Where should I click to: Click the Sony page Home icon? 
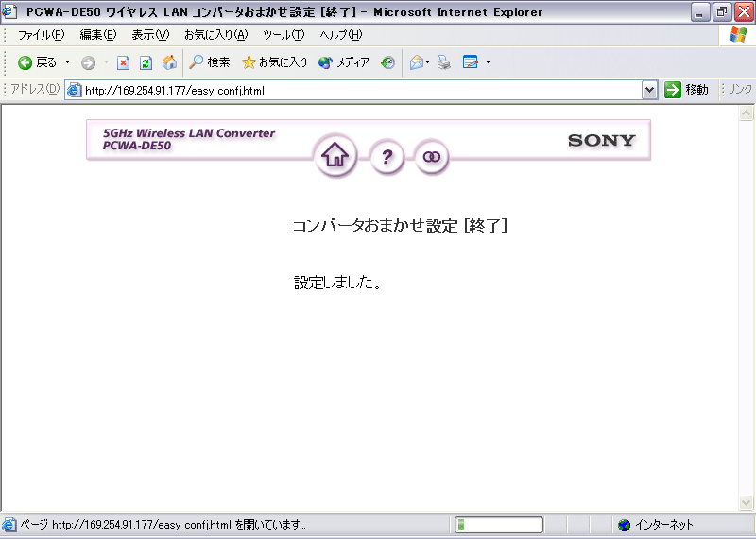pos(335,155)
